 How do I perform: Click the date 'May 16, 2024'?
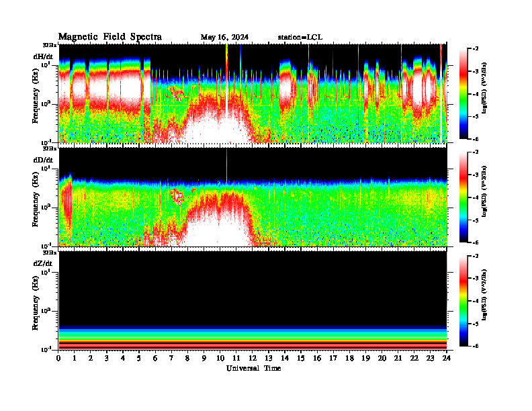point(224,38)
